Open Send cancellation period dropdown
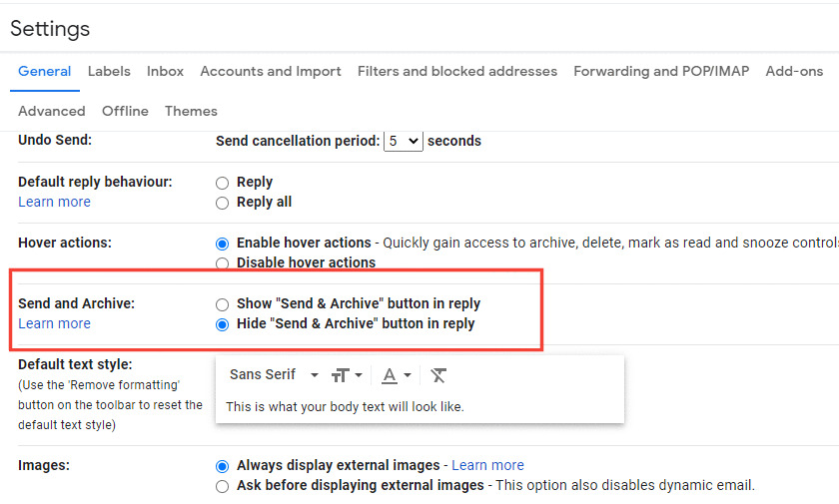Viewport: 839px width, 504px height. coord(404,141)
